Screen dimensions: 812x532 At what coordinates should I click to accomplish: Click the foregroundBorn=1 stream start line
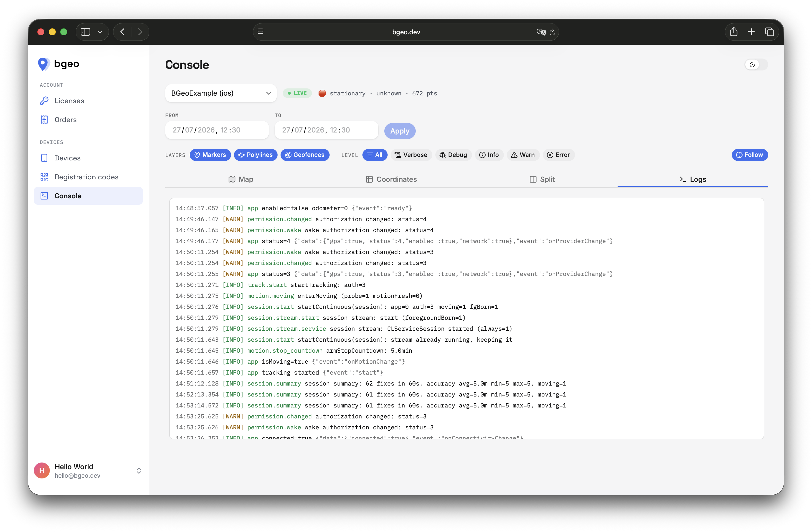[x=321, y=318]
